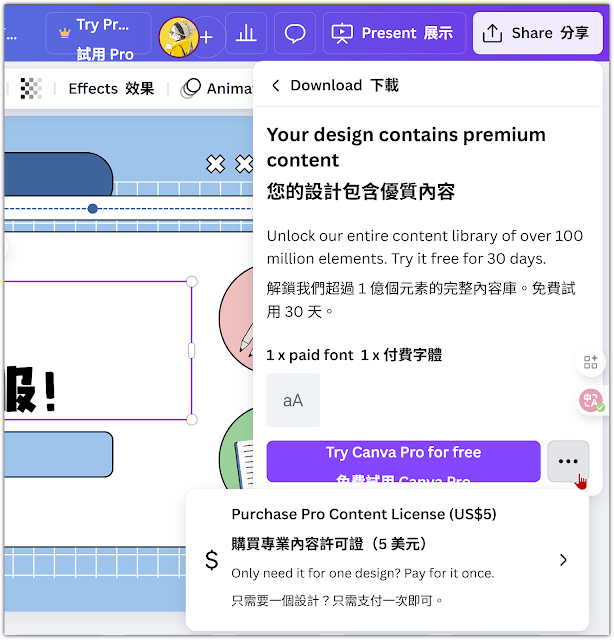Image resolution: width=614 pixels, height=640 pixels.
Task: Click the dollar sign icon
Action: pos(212,560)
